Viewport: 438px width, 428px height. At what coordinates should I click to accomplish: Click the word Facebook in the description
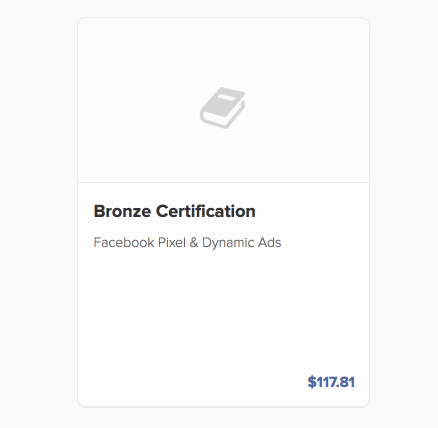(x=124, y=242)
